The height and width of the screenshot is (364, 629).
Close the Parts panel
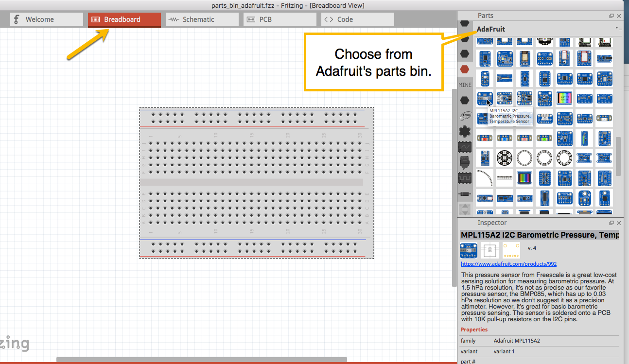pos(619,16)
